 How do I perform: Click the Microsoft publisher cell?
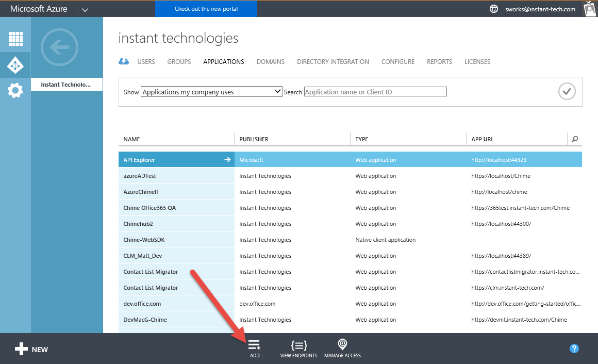pyautogui.click(x=252, y=160)
